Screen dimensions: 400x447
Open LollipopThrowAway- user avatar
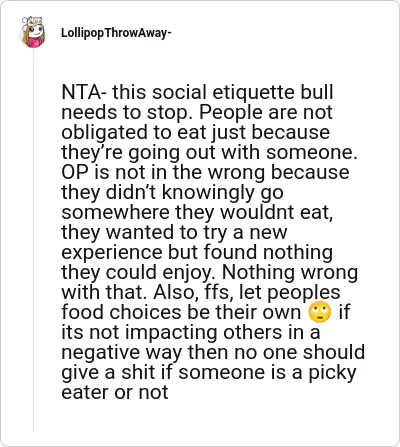pyautogui.click(x=33, y=32)
